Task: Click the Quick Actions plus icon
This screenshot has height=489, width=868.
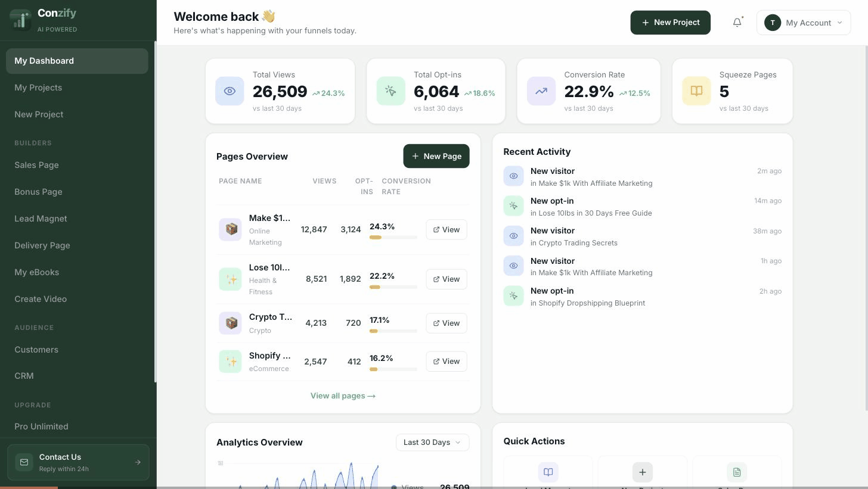Action: pos(642,472)
